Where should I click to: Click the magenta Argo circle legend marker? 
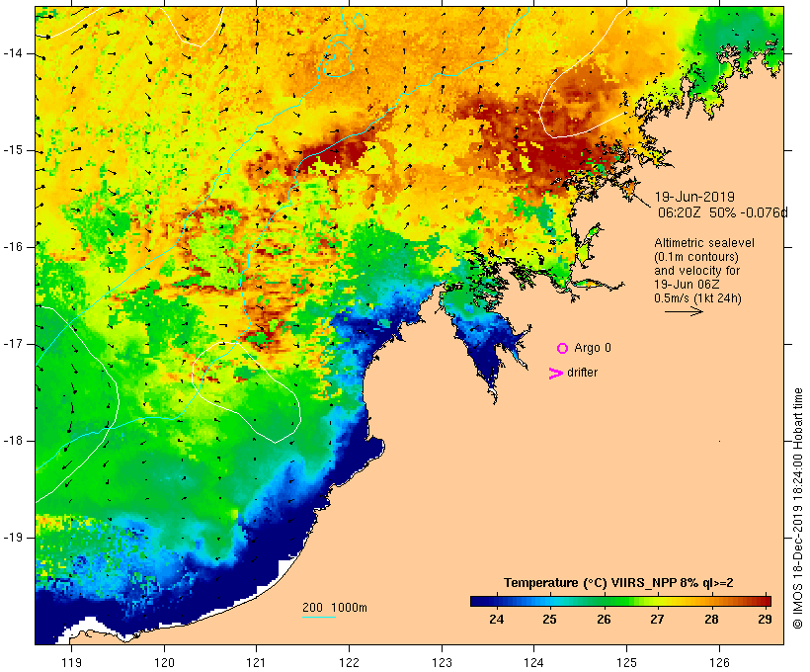pyautogui.click(x=563, y=349)
